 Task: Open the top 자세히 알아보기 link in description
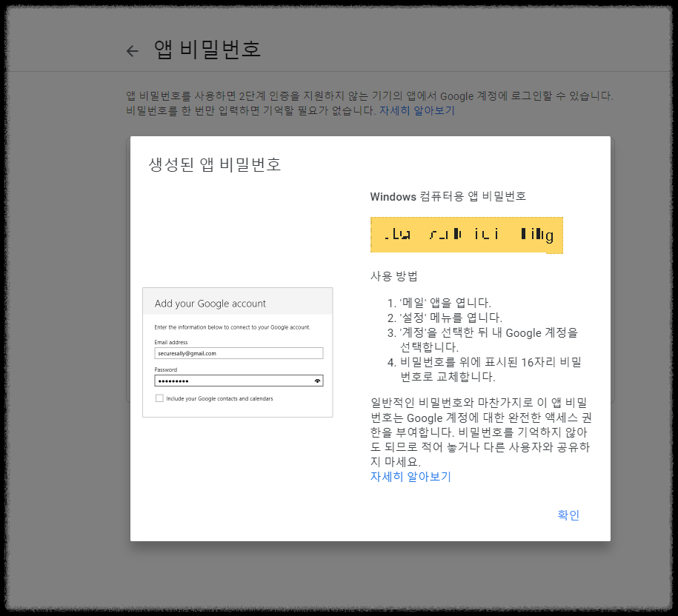417,110
